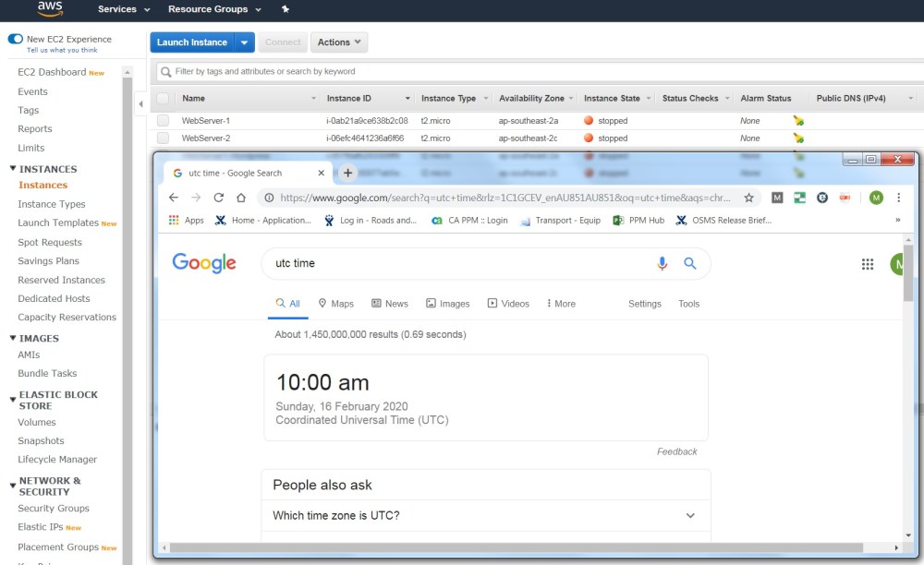Expand "Which time zone is UTC?" question

pyautogui.click(x=690, y=515)
